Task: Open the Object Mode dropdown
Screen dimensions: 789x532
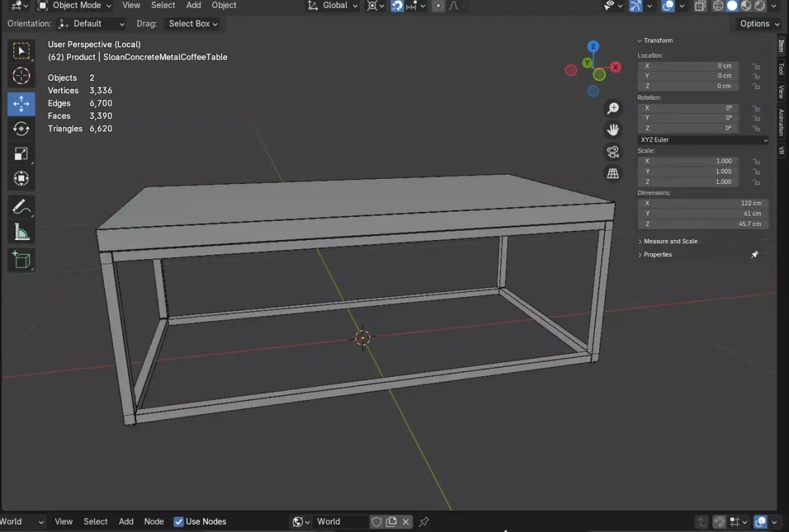Action: click(74, 5)
